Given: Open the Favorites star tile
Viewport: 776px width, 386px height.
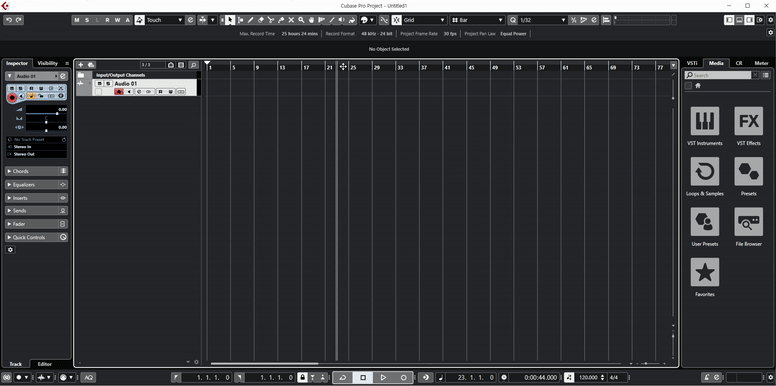Looking at the screenshot, I should point(705,272).
